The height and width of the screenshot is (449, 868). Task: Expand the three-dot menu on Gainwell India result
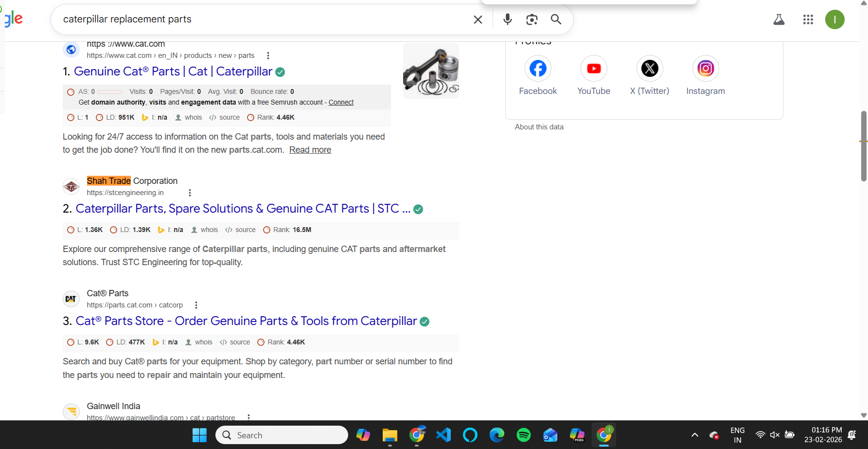[248, 417]
